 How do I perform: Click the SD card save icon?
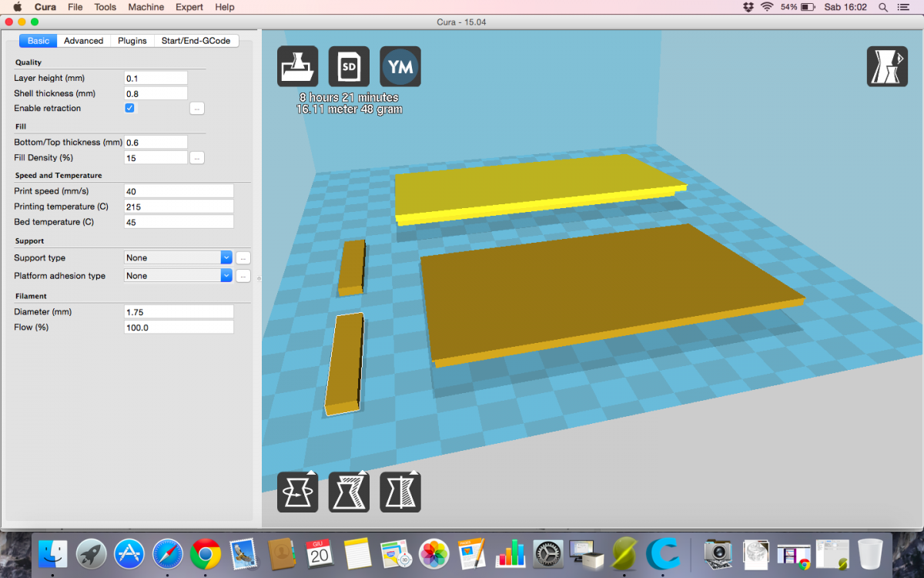tap(349, 67)
